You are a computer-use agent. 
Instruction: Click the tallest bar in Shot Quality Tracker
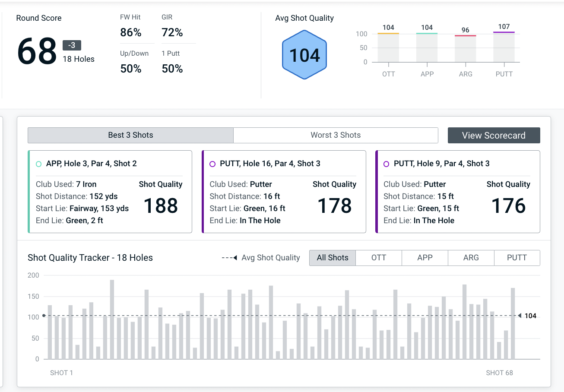click(x=112, y=319)
